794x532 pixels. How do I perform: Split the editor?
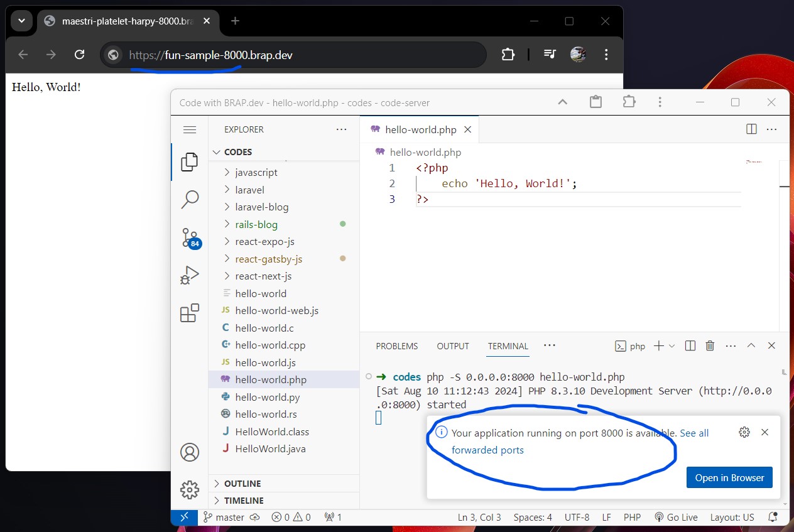tap(751, 129)
